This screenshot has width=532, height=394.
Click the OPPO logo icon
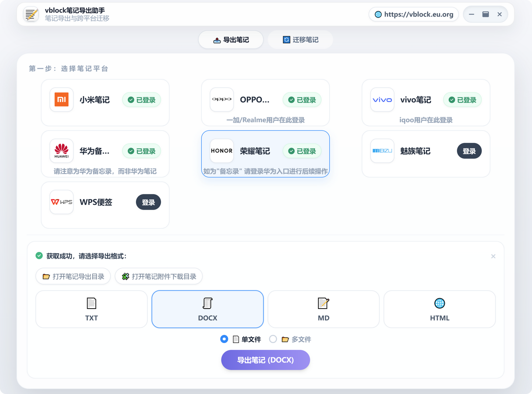[x=222, y=99]
